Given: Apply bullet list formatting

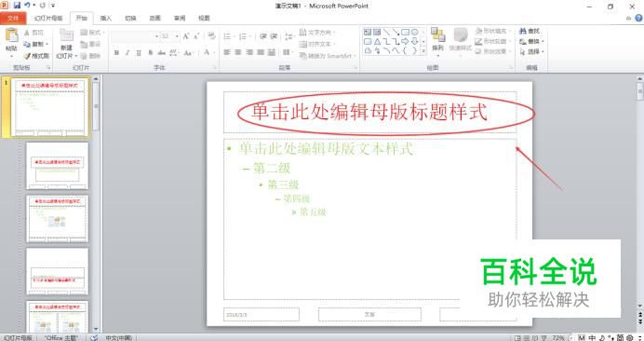Looking at the screenshot, I should pyautogui.click(x=228, y=36).
